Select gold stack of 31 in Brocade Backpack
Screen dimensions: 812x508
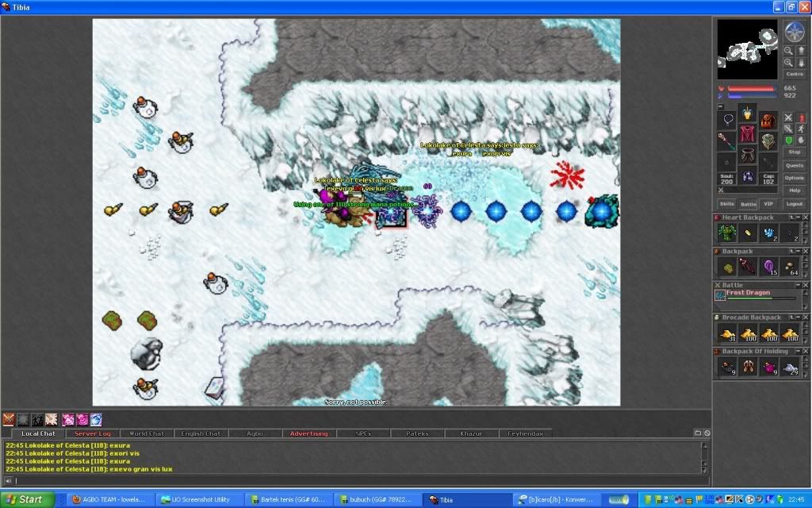coord(727,333)
